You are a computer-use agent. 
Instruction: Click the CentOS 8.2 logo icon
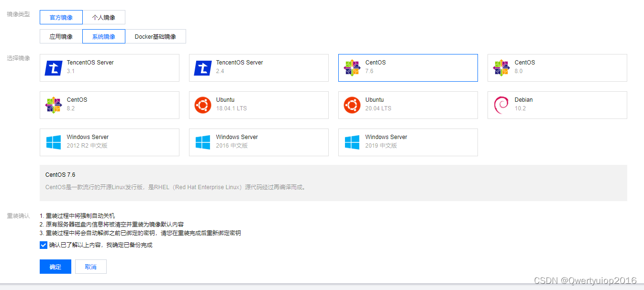(53, 105)
